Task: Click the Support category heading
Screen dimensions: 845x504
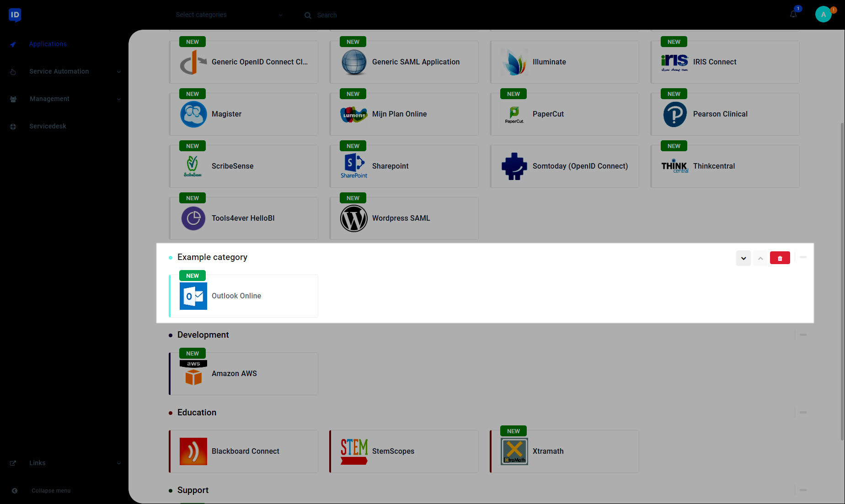Action: point(193,490)
